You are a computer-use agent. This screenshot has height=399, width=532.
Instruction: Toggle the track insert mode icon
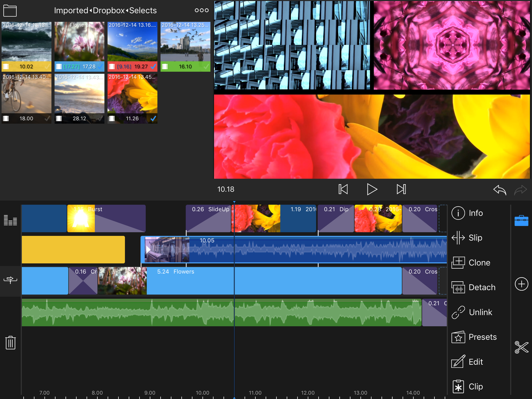tap(10, 280)
